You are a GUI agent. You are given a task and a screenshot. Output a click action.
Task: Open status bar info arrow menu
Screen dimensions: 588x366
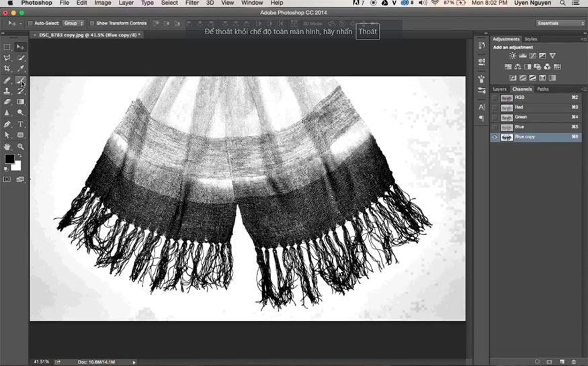134,362
